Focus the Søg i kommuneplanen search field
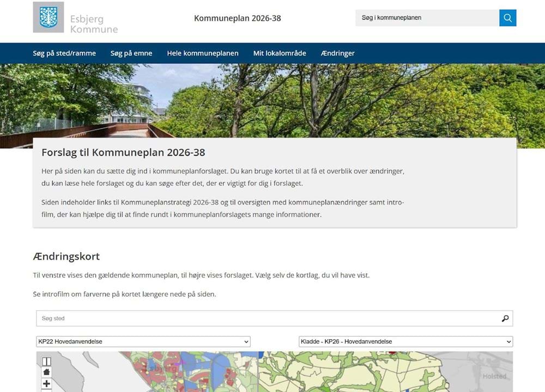The height and width of the screenshot is (392, 545). [427, 18]
